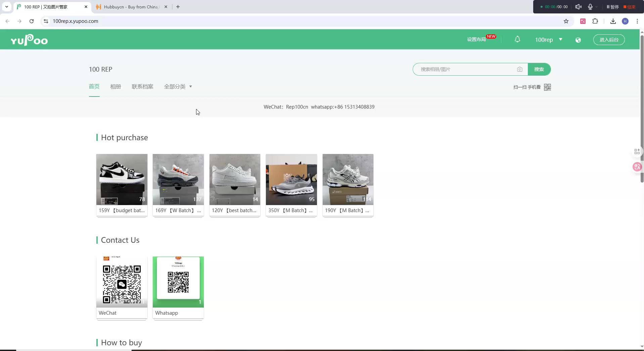Stop the screen recording
644x351 pixels.
pyautogui.click(x=629, y=7)
